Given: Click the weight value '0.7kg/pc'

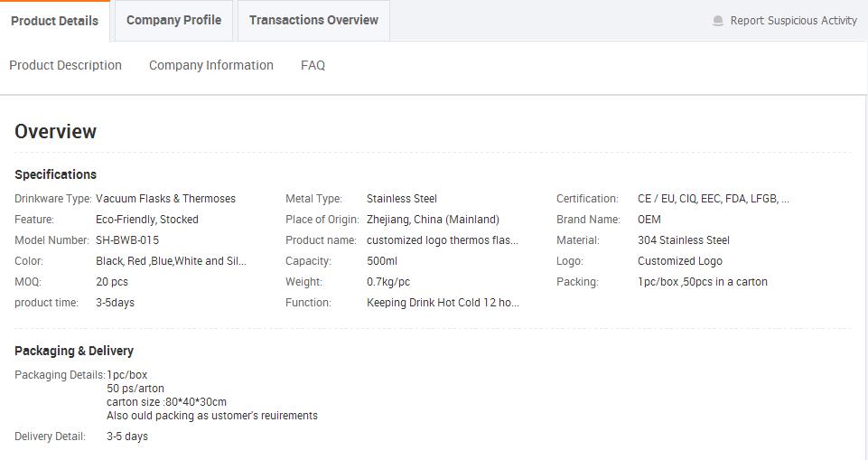Looking at the screenshot, I should [x=388, y=282].
